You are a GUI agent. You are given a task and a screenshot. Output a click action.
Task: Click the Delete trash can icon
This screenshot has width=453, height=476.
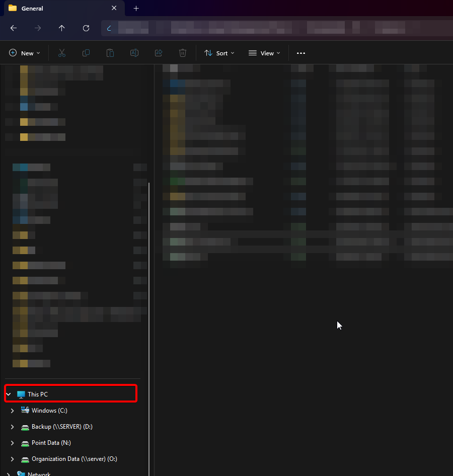click(x=183, y=53)
